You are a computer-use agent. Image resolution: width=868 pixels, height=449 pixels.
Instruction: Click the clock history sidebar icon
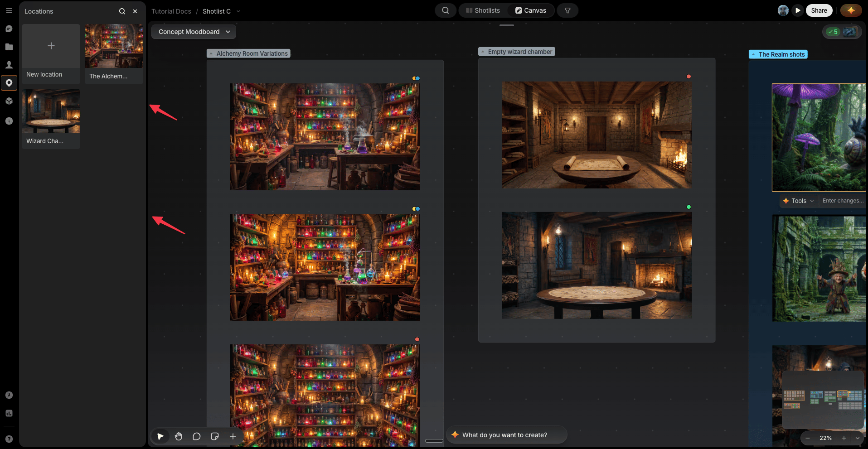tap(9, 395)
